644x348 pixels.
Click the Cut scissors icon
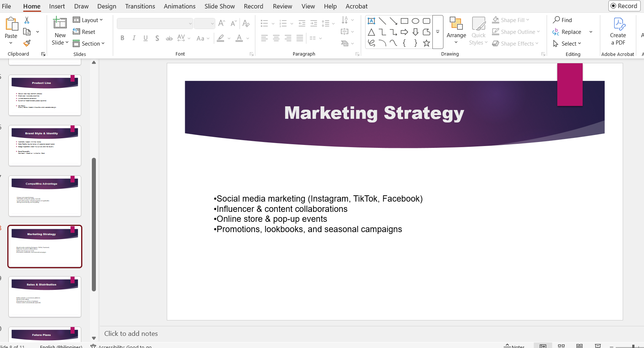pos(27,20)
